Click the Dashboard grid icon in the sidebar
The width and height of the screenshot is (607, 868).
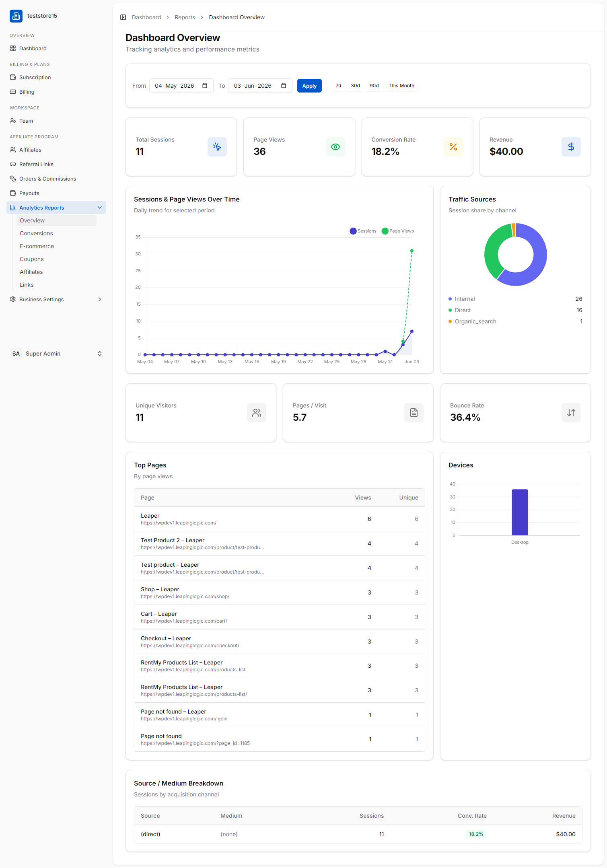point(13,48)
